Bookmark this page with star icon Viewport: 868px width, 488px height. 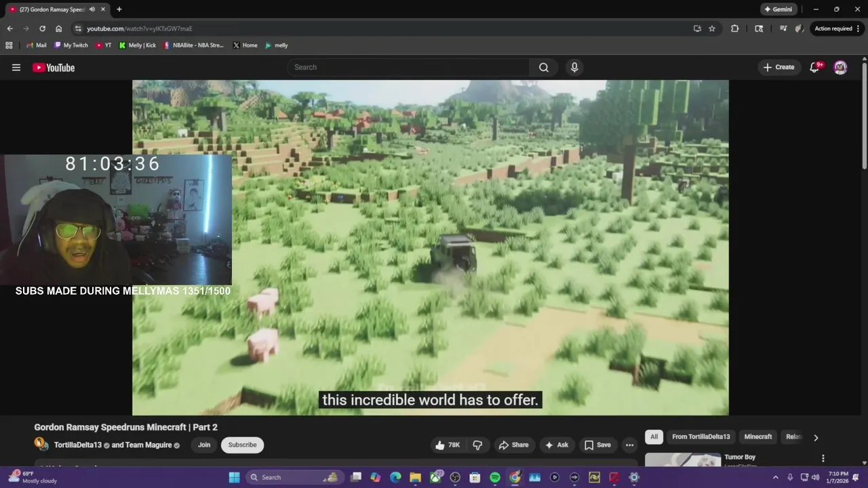point(712,28)
